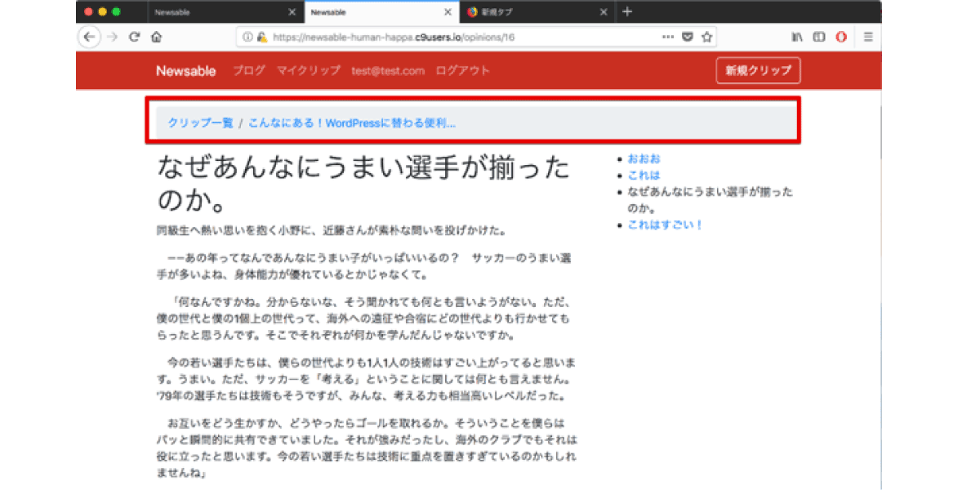Viewport: 980px width, 490px height.
Task: Click the macOS yellow minimize window button
Action: [102, 11]
